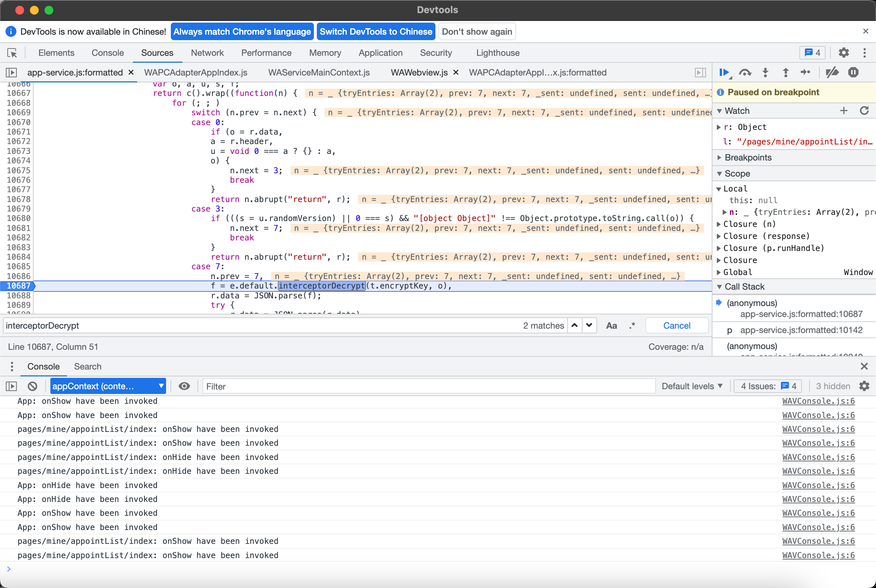Collapse the Call Stack section

[719, 286]
